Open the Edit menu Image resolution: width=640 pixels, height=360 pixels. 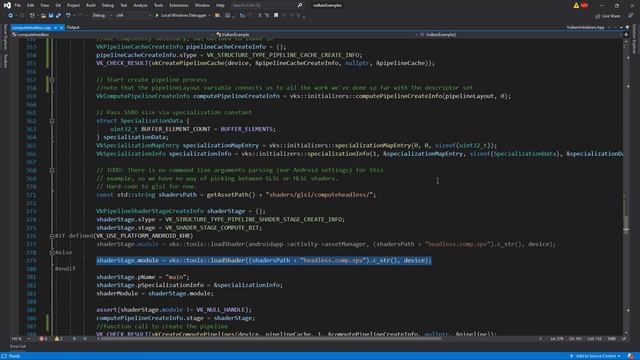(31, 5)
